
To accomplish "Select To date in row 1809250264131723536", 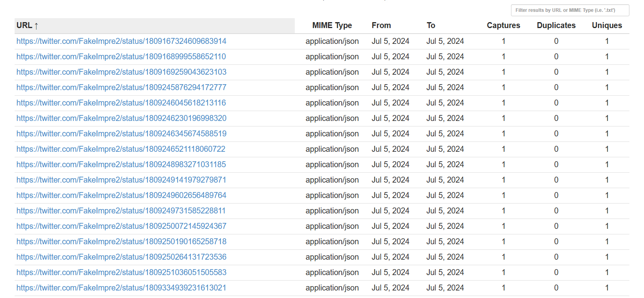I will tap(445, 257).
